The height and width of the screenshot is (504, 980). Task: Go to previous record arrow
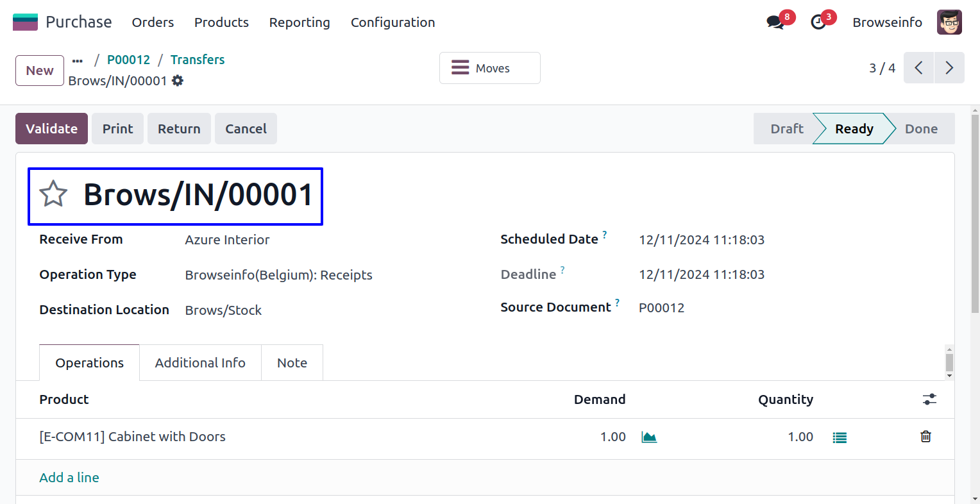(x=918, y=68)
